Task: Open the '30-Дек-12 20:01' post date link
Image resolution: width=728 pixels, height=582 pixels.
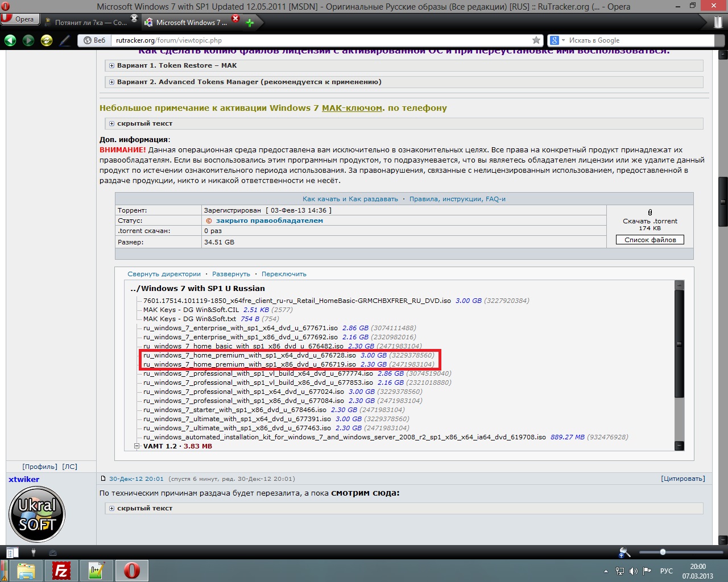Action: (x=136, y=479)
